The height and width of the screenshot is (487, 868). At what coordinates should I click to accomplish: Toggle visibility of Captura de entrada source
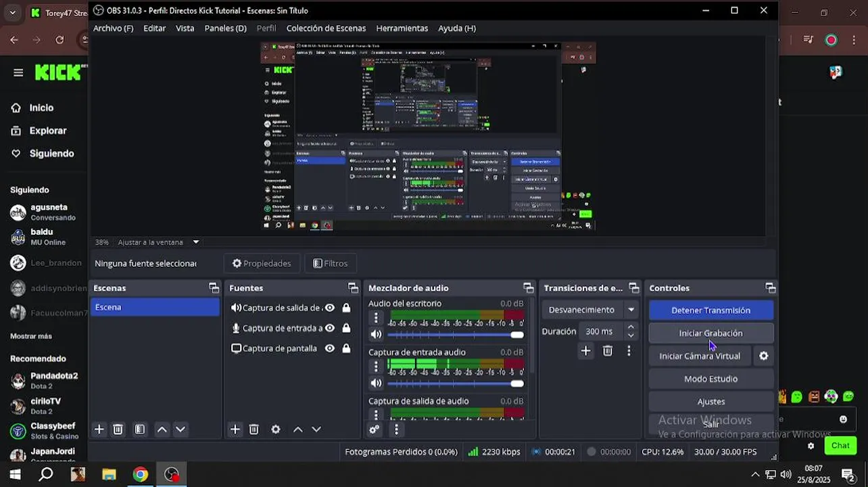pos(330,328)
